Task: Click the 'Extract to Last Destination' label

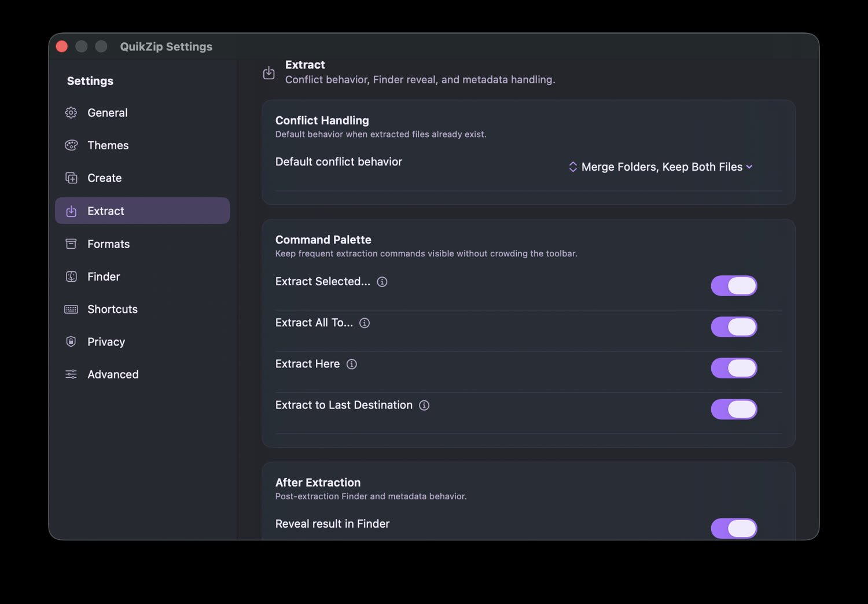Action: coord(344,405)
